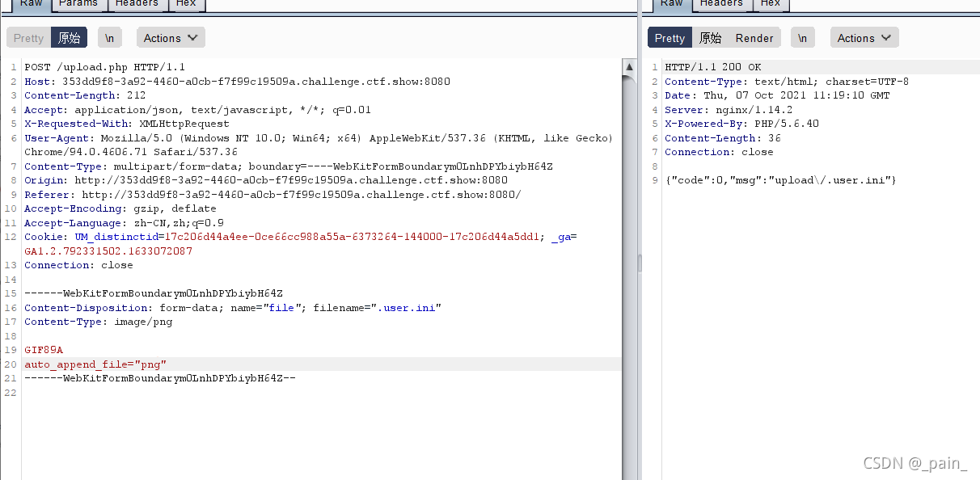The height and width of the screenshot is (480, 980).
Task: Click the Host header line
Action: [x=237, y=82]
